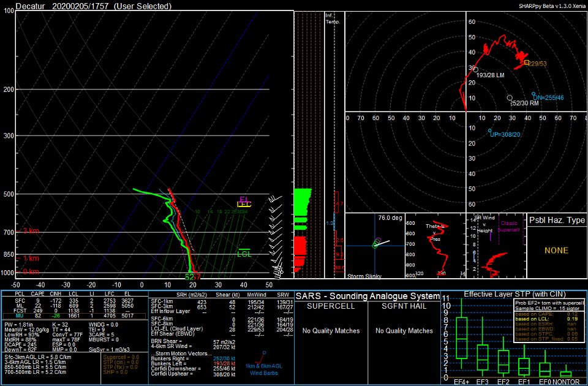
Task: Select the FCST parcel row
Action: pos(74,311)
